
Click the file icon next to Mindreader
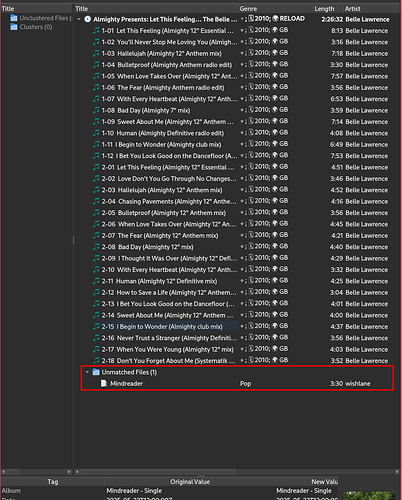(x=104, y=383)
